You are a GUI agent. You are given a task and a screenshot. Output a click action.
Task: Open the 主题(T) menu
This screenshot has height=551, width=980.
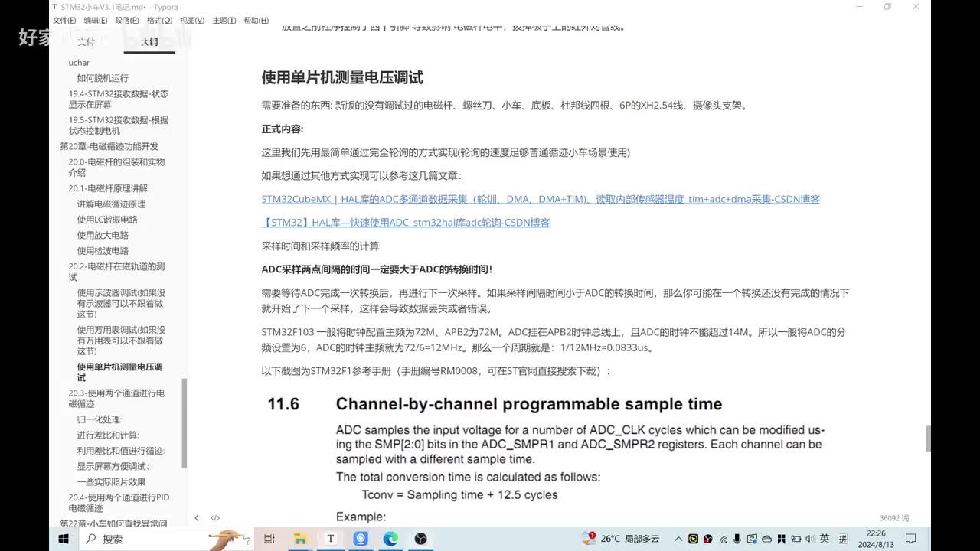click(x=224, y=21)
